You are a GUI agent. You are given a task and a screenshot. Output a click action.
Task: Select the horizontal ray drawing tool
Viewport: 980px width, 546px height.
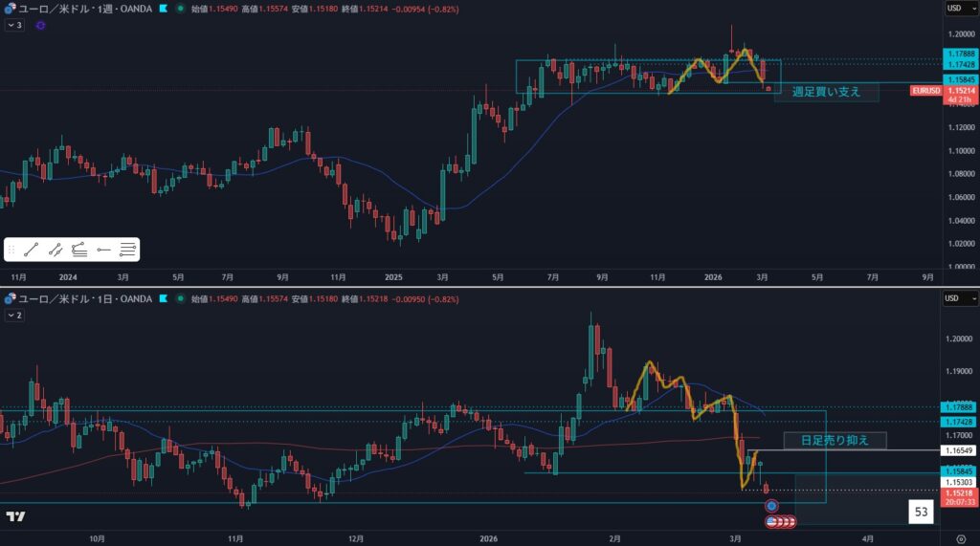coord(103,250)
